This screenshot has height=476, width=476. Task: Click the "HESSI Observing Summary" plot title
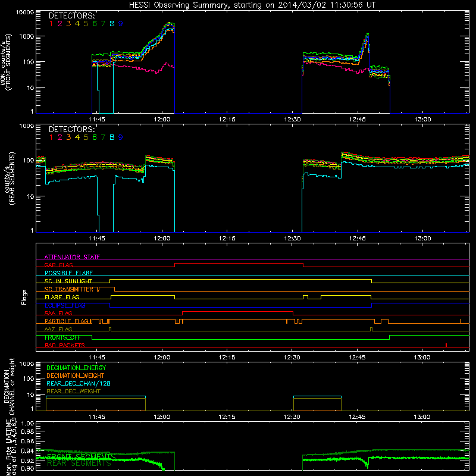click(252, 5)
